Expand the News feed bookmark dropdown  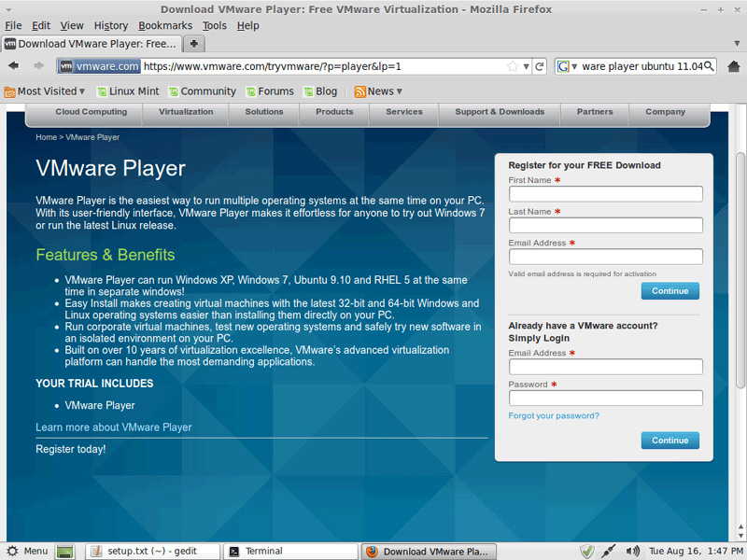click(378, 91)
